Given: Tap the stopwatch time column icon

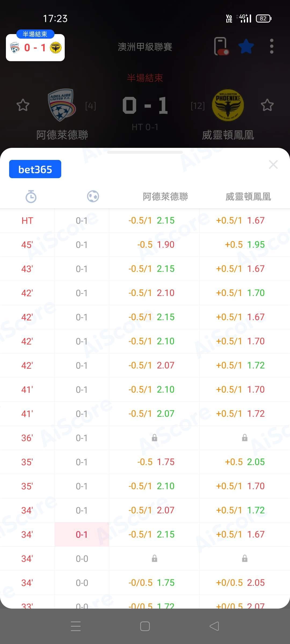Looking at the screenshot, I should click(x=31, y=196).
